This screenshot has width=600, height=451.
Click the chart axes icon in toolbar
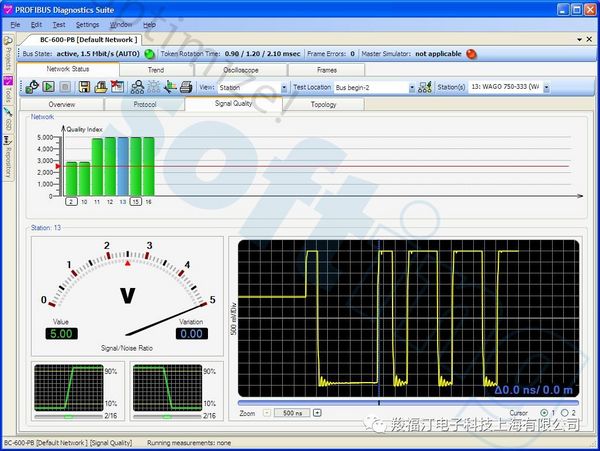click(170, 87)
